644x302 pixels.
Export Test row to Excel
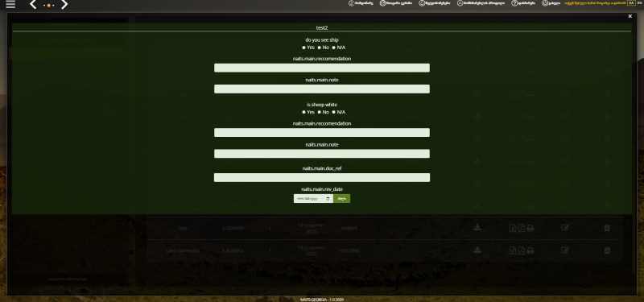click(513, 228)
